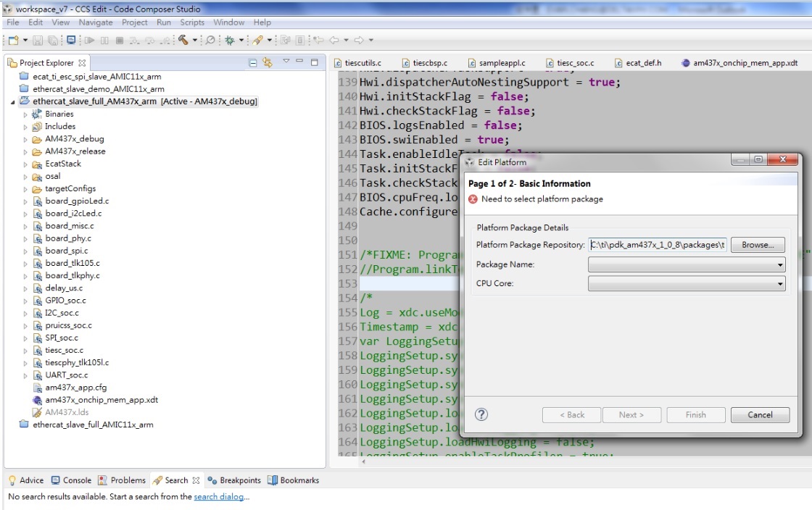
Task: Click the search dialog link
Action: pyautogui.click(x=218, y=496)
